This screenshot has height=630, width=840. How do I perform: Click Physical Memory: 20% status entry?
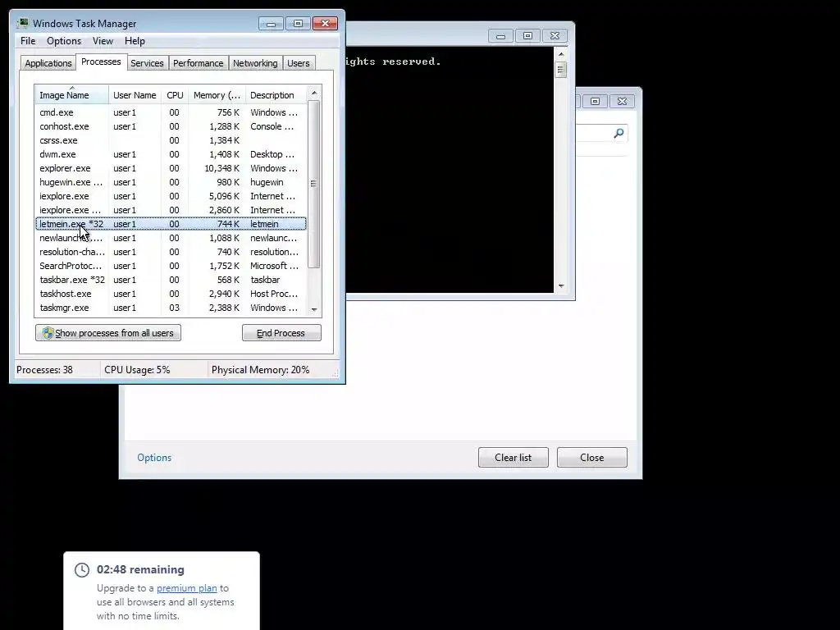(260, 370)
